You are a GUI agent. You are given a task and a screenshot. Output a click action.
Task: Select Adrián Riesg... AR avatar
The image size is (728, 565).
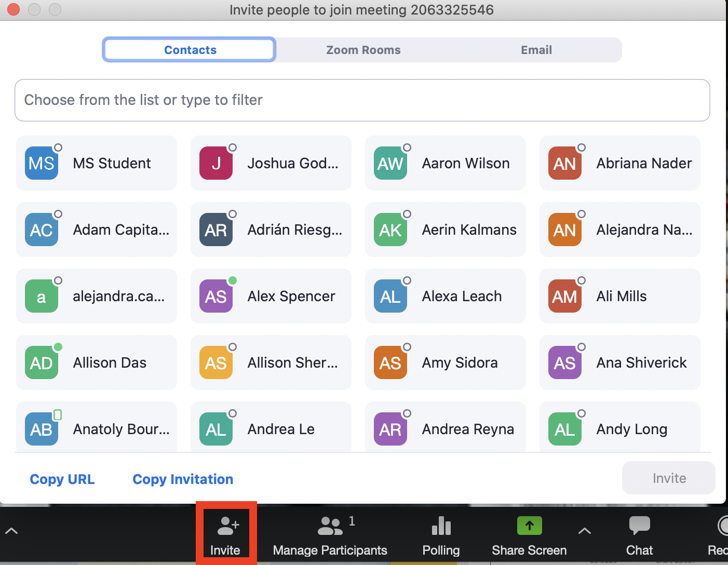[x=216, y=230]
